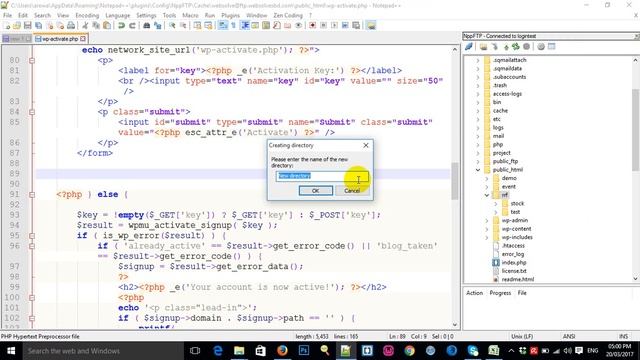Click the green Undo arrow icon

click(x=121, y=25)
